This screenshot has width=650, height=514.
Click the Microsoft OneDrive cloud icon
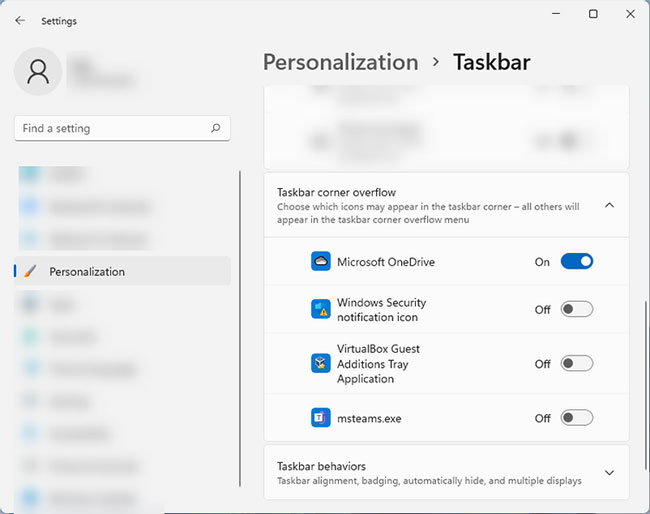(320, 262)
